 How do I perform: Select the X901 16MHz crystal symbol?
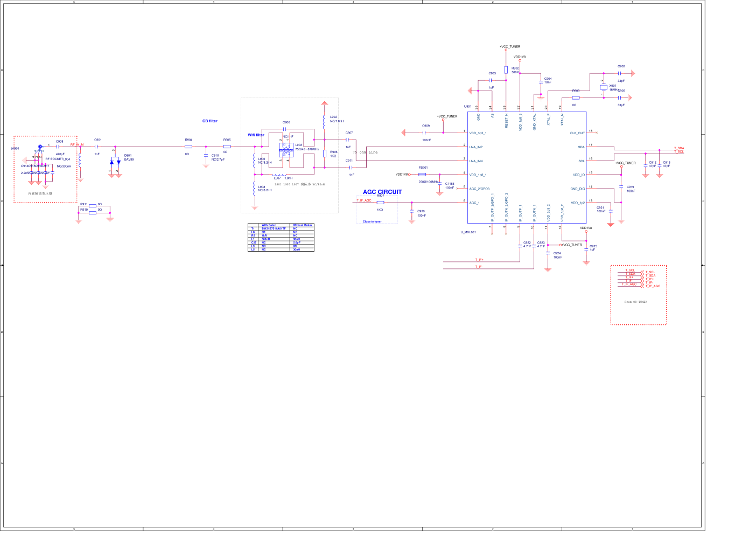pyautogui.click(x=604, y=87)
